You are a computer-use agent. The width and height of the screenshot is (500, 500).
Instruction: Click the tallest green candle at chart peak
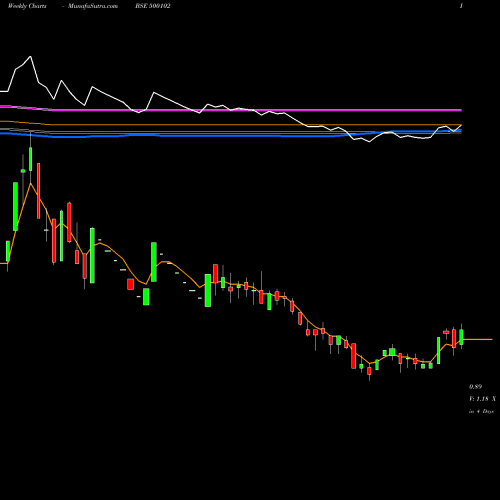(x=31, y=159)
